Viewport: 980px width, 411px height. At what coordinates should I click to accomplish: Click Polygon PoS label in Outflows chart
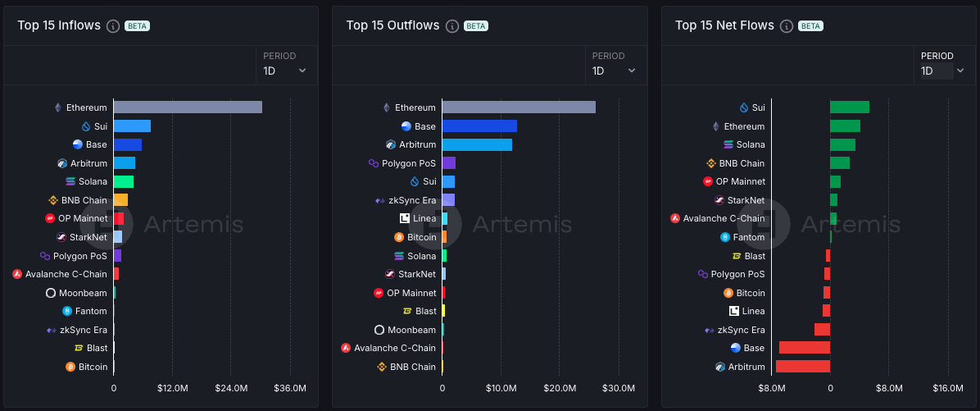tap(409, 163)
